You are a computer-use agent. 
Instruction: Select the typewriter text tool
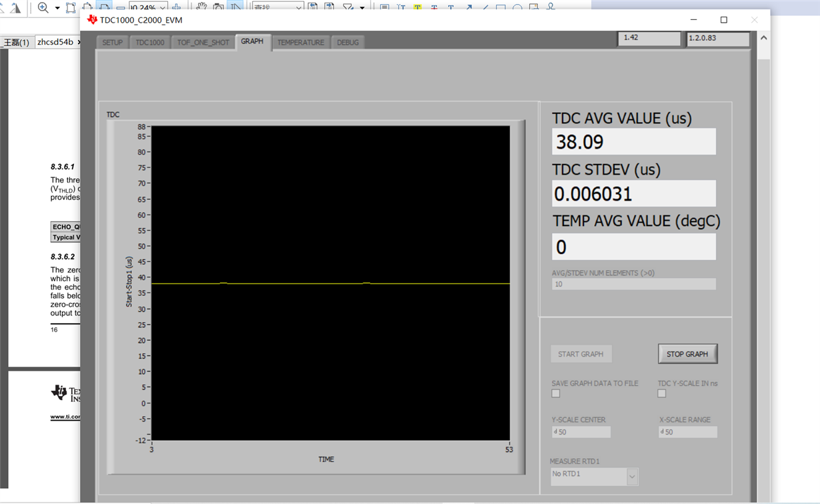(401, 7)
